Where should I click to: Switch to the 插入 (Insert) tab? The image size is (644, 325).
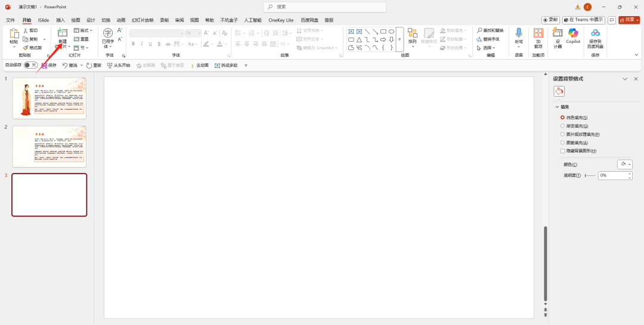coord(60,20)
